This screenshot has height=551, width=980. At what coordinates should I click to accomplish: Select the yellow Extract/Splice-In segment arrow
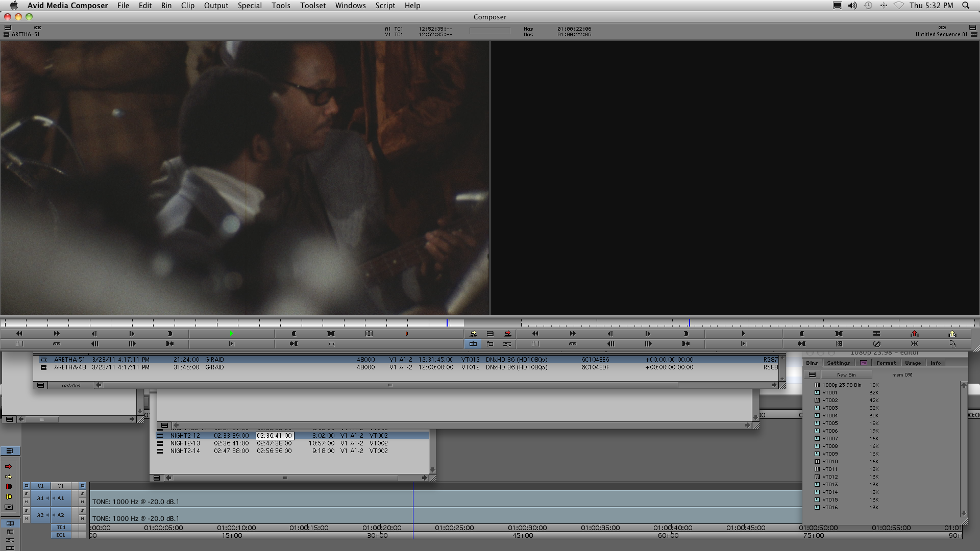(9, 477)
